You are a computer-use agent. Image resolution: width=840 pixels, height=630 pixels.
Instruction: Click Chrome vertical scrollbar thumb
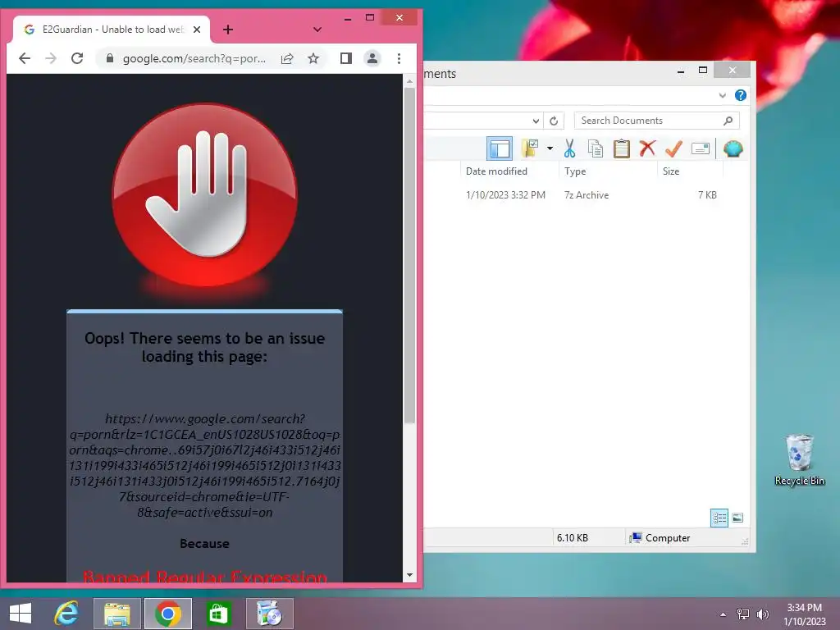coord(410,256)
